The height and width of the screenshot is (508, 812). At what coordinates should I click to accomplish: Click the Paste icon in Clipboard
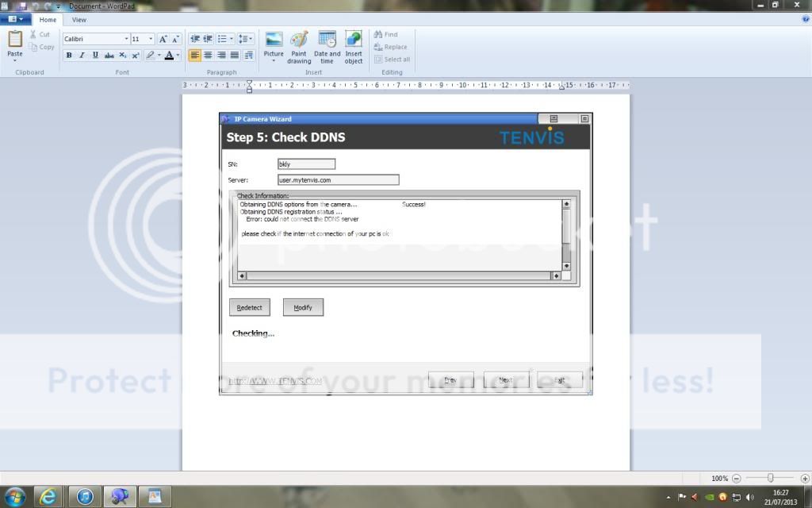coord(15,40)
